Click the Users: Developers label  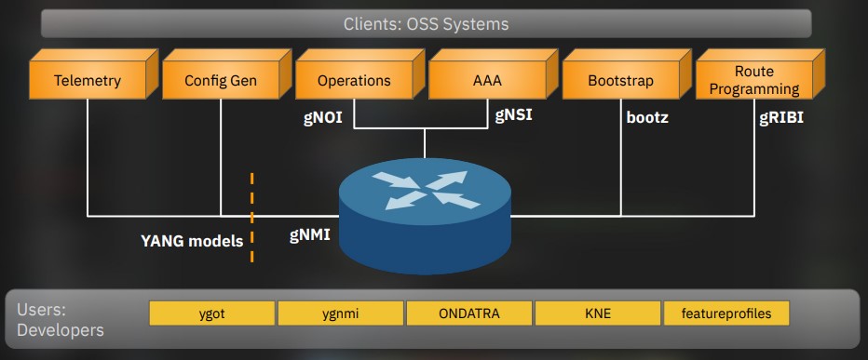tap(61, 320)
